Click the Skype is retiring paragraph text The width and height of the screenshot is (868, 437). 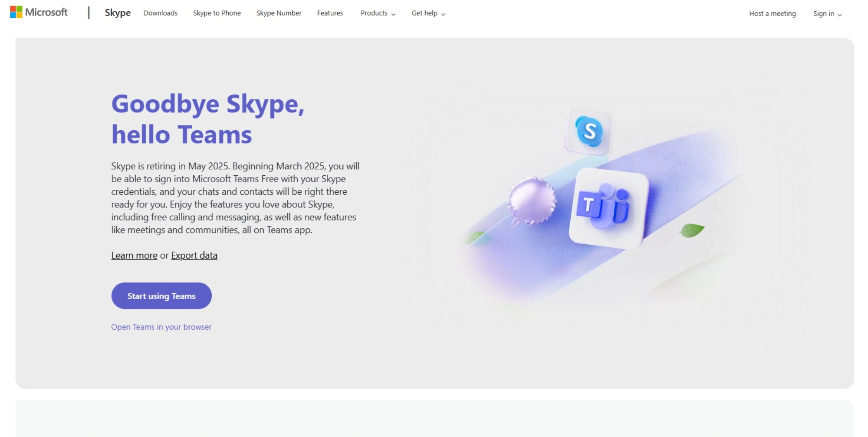[235, 198]
